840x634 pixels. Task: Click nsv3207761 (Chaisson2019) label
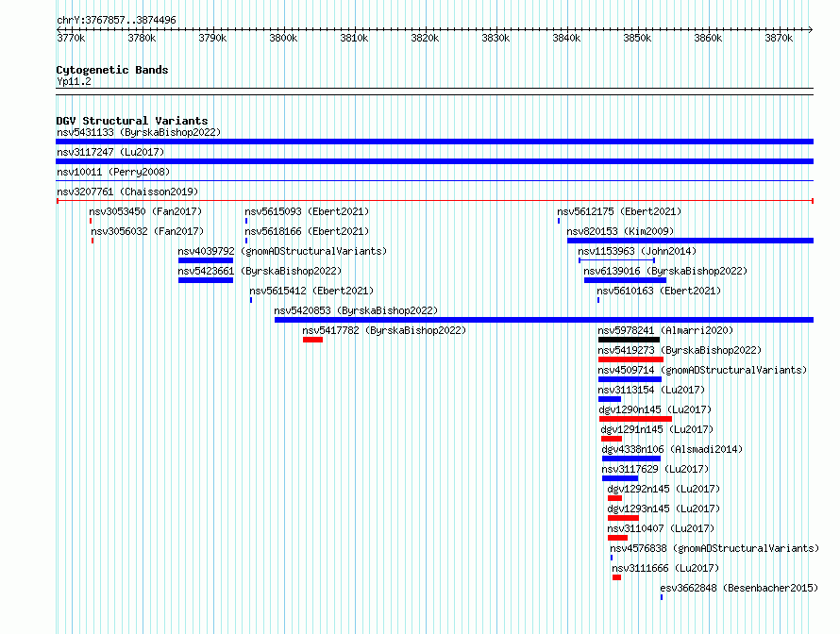click(127, 192)
